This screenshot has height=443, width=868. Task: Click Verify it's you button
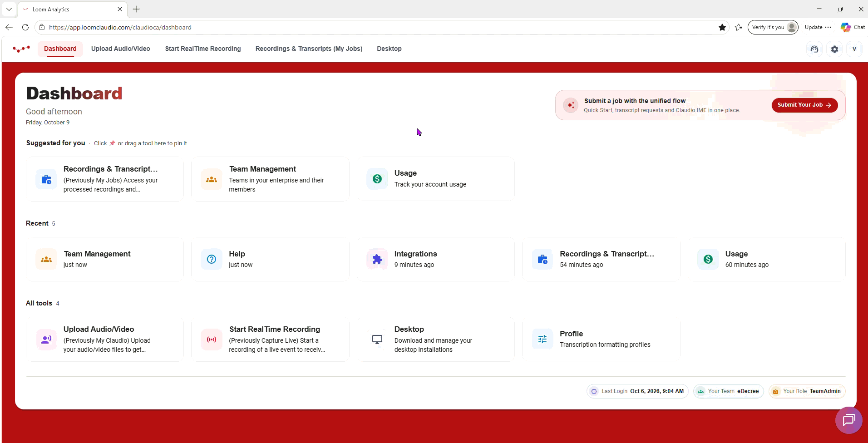(773, 27)
